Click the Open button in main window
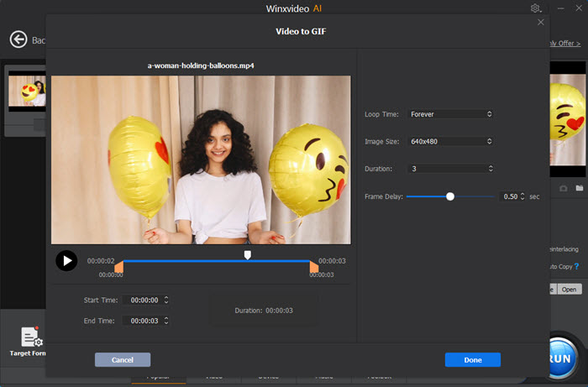 click(570, 290)
